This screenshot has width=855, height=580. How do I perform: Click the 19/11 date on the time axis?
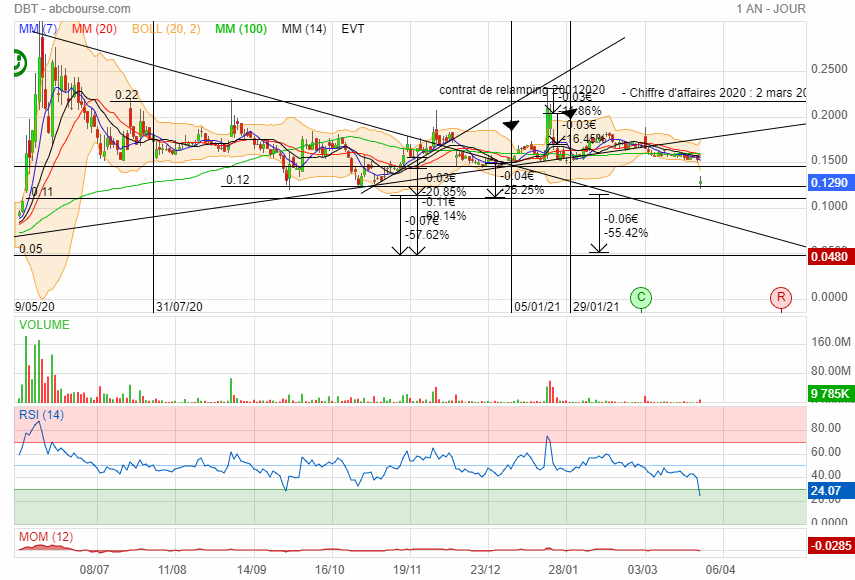pos(407,570)
